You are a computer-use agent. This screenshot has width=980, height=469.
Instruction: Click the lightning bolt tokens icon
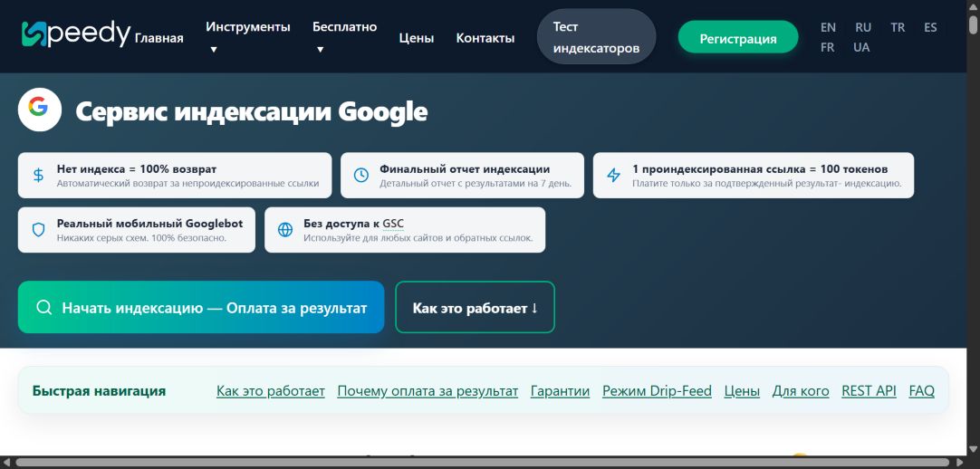click(613, 176)
